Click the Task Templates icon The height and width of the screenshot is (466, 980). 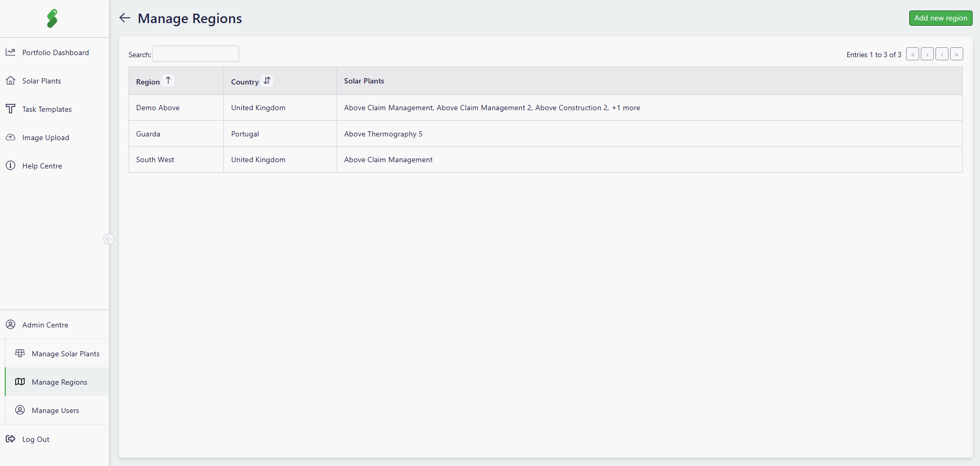coord(10,109)
